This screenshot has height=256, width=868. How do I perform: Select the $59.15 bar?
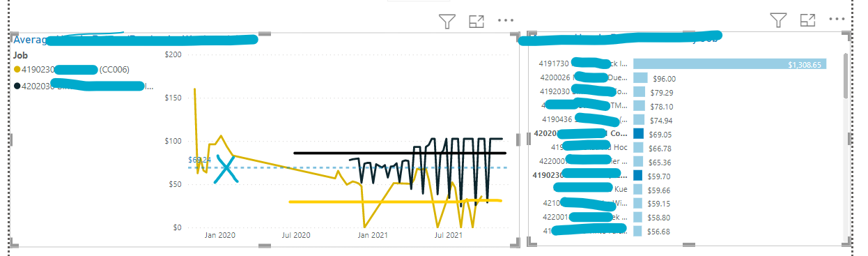point(637,203)
